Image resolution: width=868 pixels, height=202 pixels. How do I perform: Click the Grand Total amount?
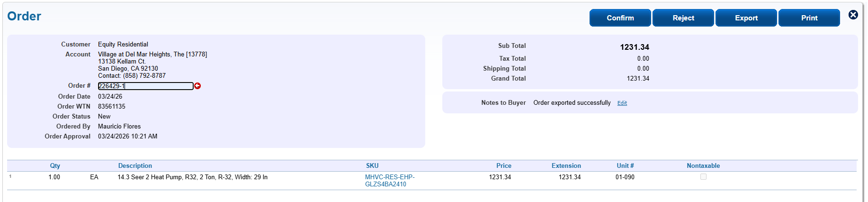coord(638,79)
